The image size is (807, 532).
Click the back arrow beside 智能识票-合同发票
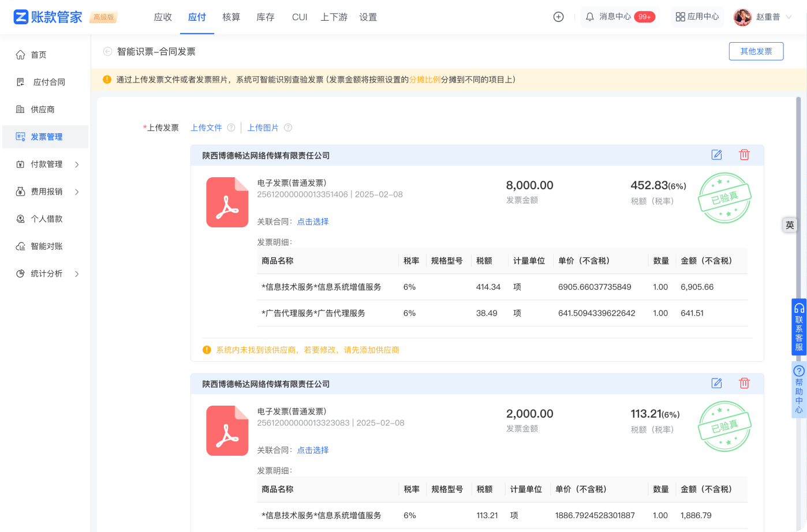(x=107, y=51)
